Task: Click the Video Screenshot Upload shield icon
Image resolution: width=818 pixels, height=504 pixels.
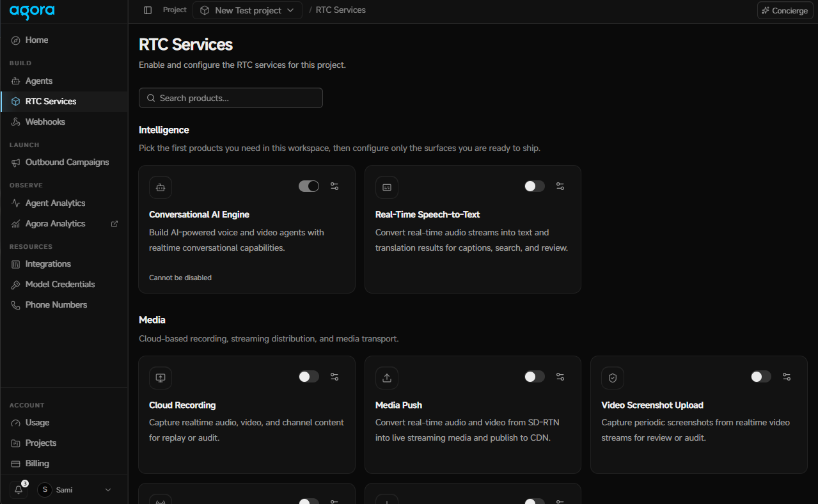Action: (x=613, y=378)
